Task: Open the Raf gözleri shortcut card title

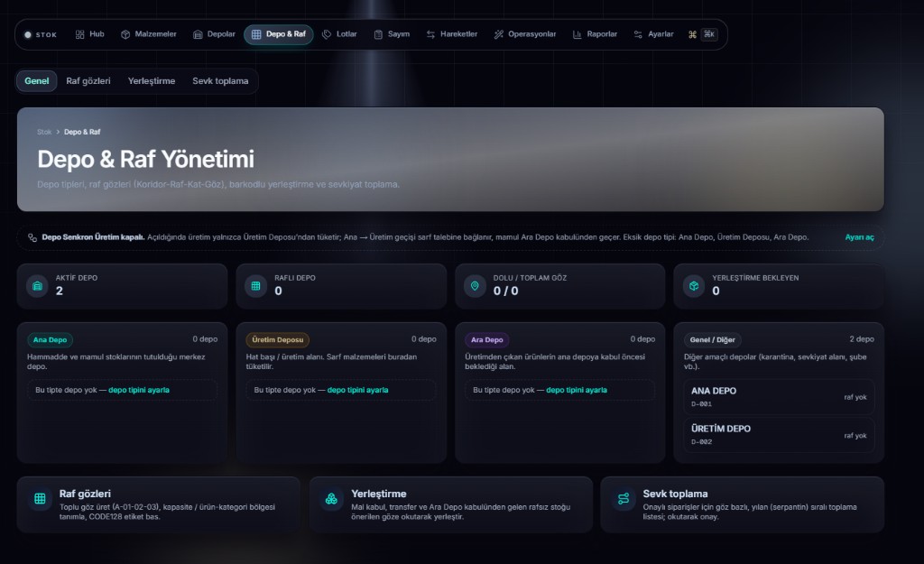Action: point(85,494)
